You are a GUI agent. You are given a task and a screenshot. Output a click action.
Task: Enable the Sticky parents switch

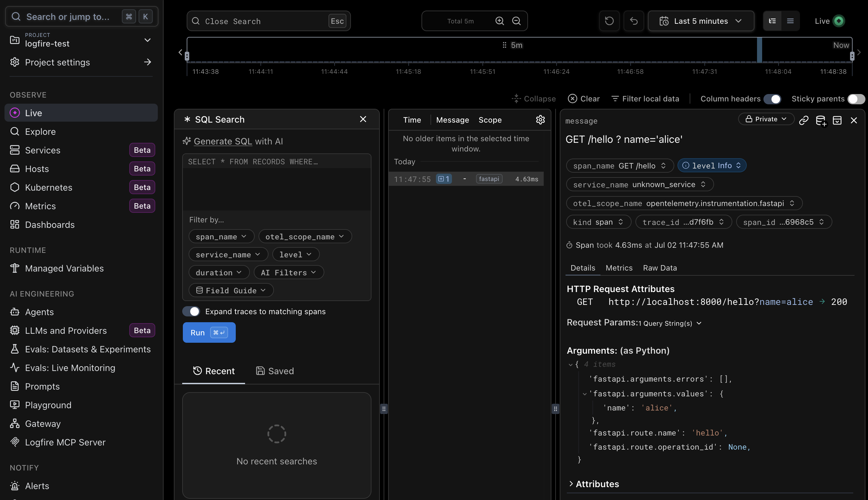coord(856,99)
